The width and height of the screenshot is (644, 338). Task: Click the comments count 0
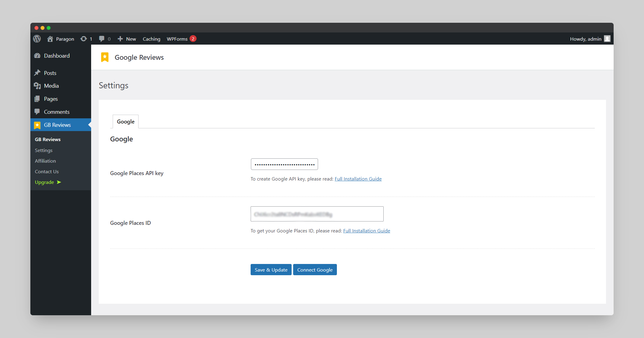[109, 39]
